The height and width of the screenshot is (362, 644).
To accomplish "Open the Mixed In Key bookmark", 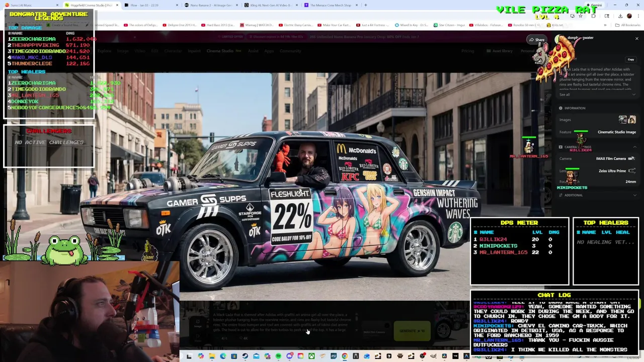I will [x=412, y=25].
